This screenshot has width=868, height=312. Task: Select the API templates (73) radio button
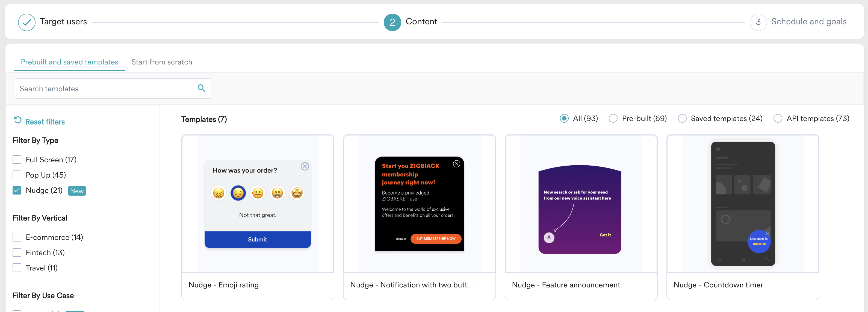point(778,119)
